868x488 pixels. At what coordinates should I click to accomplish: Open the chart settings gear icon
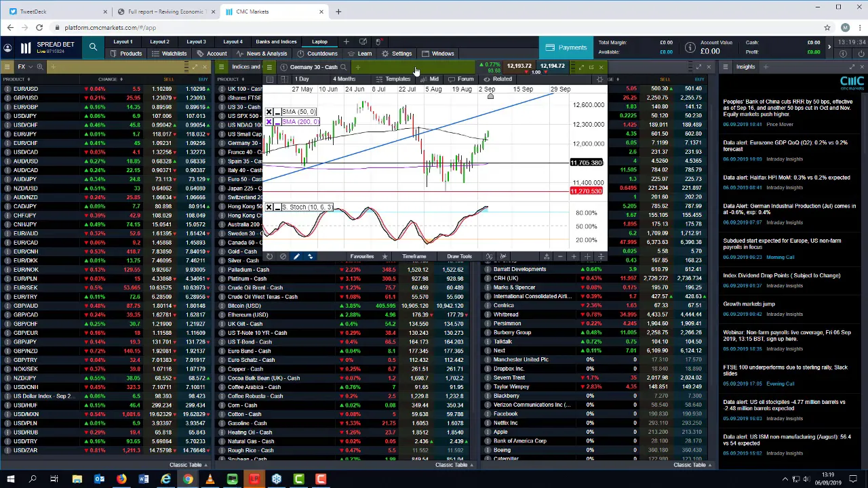[x=599, y=79]
